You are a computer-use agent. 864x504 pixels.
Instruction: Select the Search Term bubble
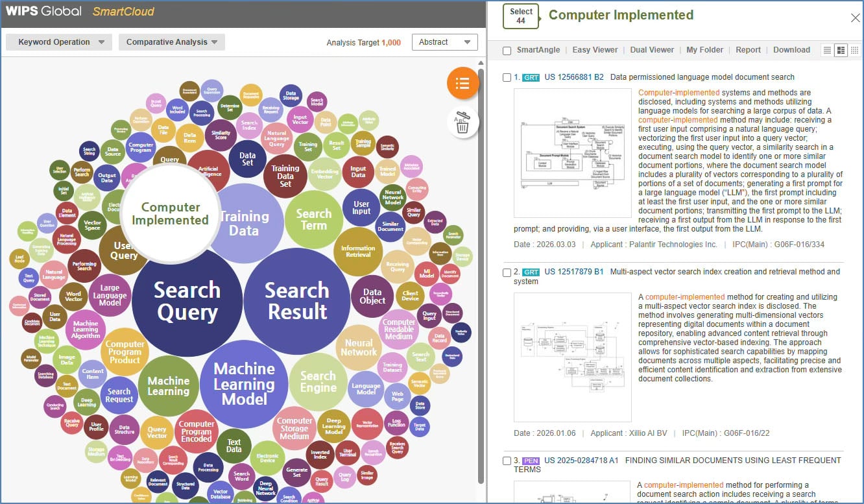point(314,219)
